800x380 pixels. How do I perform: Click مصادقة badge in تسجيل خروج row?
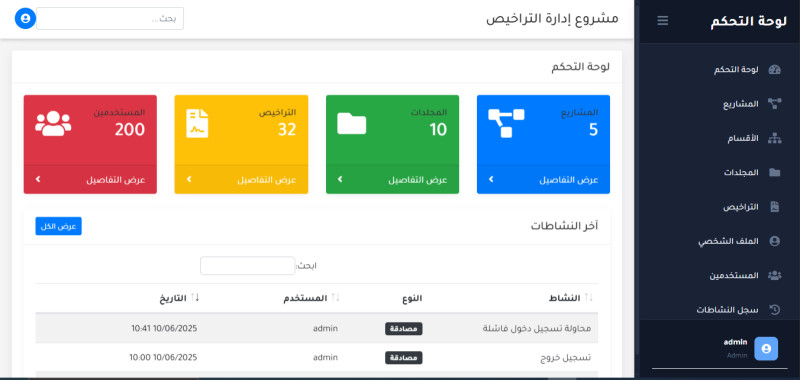coord(404,358)
